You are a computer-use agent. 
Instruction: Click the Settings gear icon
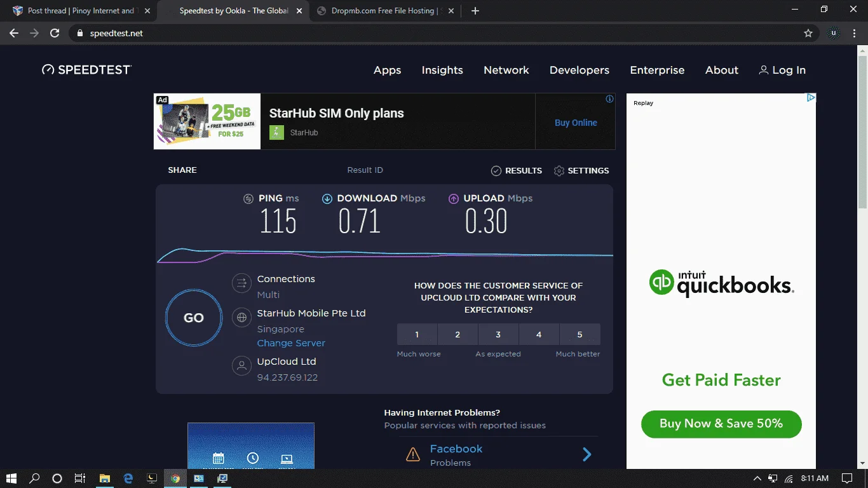click(x=559, y=170)
